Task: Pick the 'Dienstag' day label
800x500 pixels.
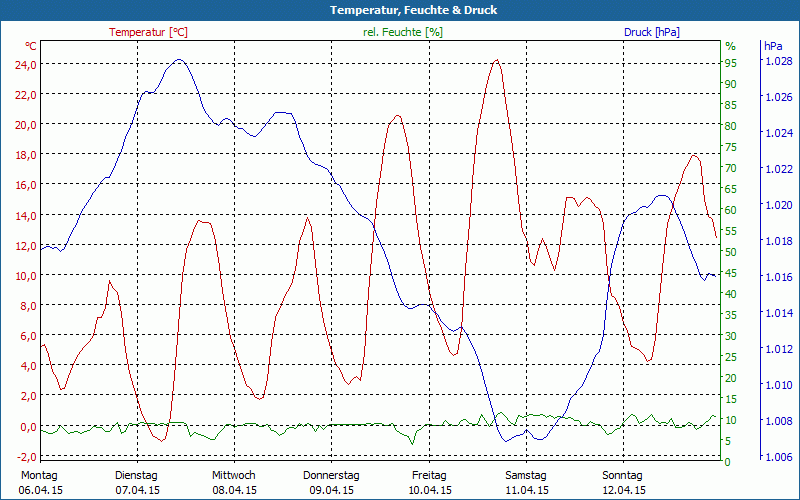Action: coord(137,475)
